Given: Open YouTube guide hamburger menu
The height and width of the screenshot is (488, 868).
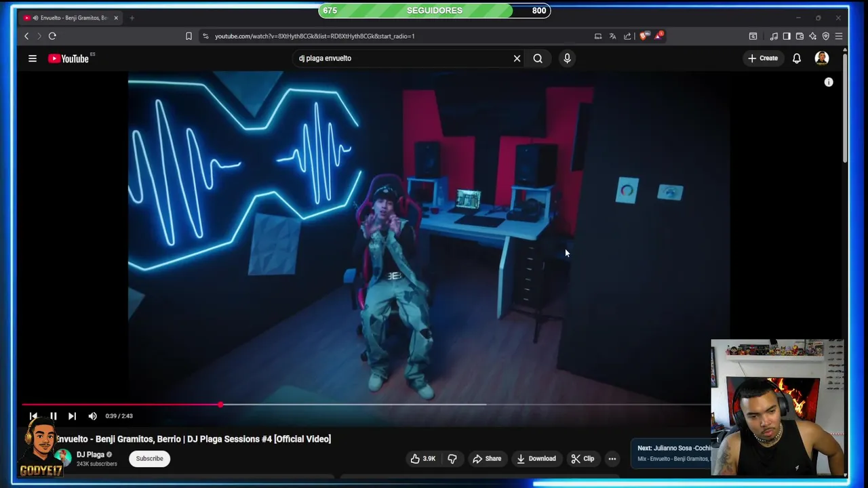Looking at the screenshot, I should click(x=32, y=58).
